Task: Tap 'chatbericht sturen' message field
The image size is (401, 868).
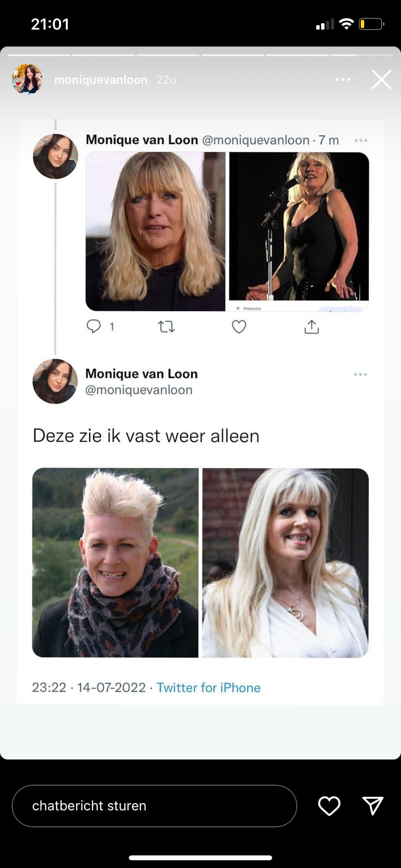Action: point(154,806)
